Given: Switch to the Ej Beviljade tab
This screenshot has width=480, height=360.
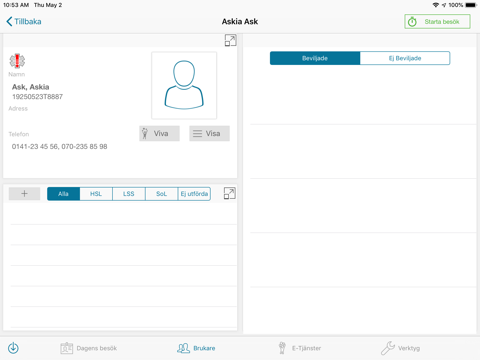Looking at the screenshot, I should point(405,58).
